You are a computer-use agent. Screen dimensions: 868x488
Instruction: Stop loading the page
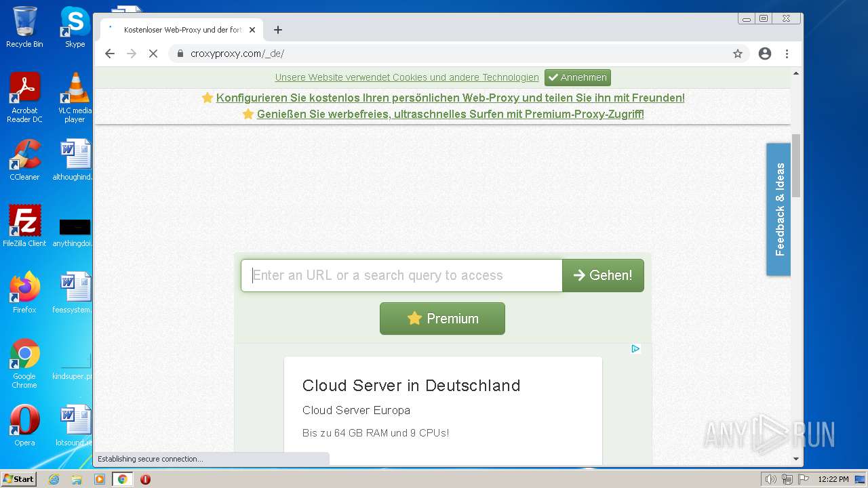(x=153, y=54)
